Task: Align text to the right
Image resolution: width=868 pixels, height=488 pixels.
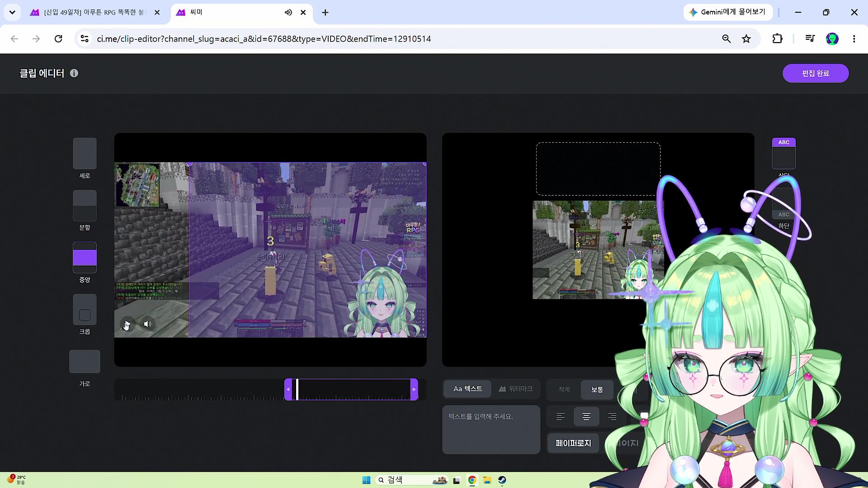Action: 612,417
